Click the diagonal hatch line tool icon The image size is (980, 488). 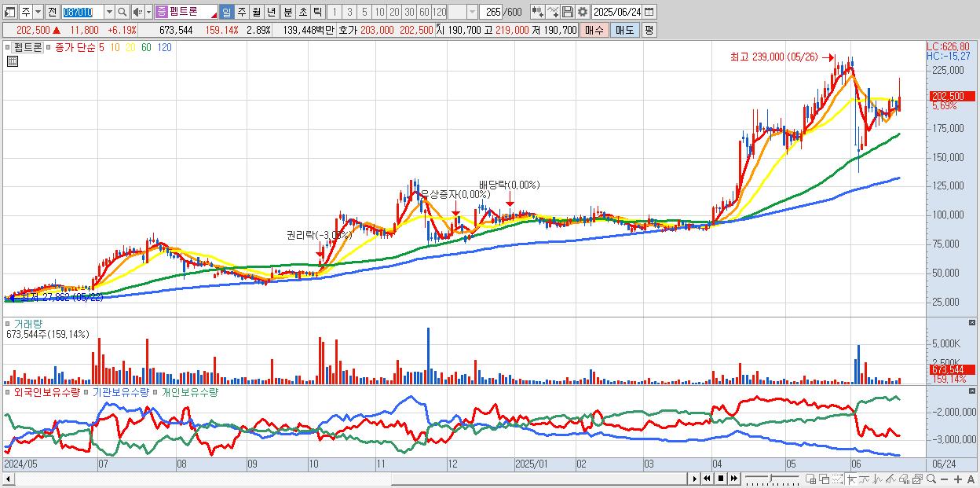click(891, 479)
